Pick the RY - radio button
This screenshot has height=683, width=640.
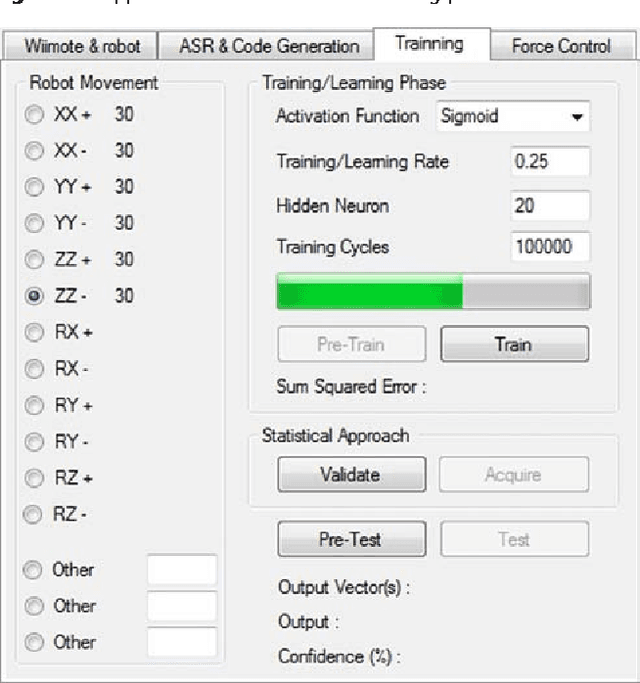point(34,441)
